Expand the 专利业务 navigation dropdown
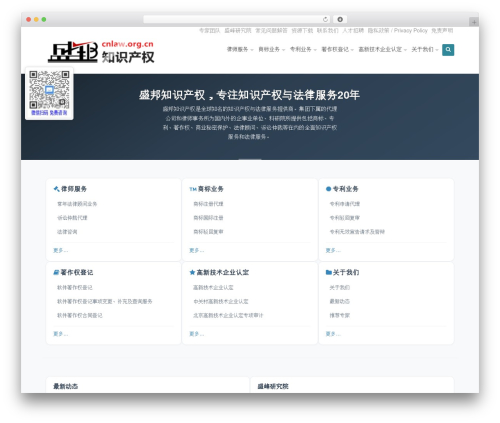The height and width of the screenshot is (423, 500). pyautogui.click(x=303, y=49)
